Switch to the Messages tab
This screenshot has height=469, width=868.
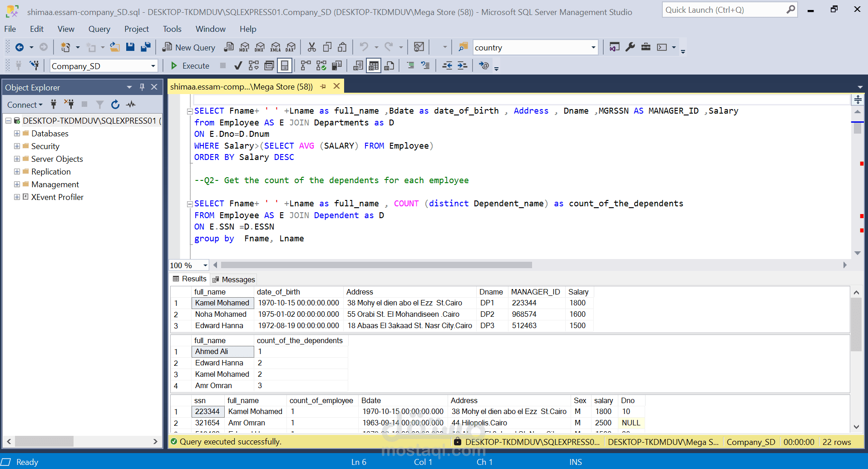tap(234, 279)
